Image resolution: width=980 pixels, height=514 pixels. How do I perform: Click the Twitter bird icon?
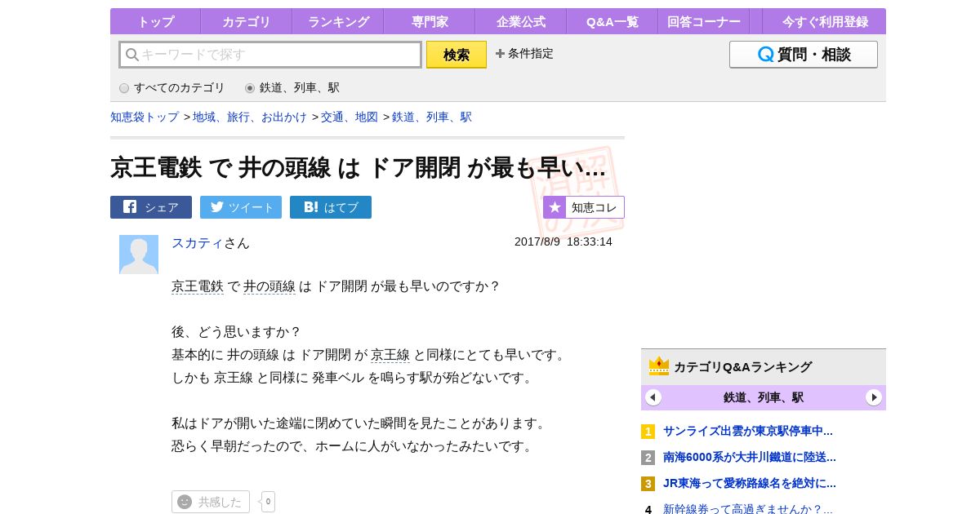click(216, 206)
